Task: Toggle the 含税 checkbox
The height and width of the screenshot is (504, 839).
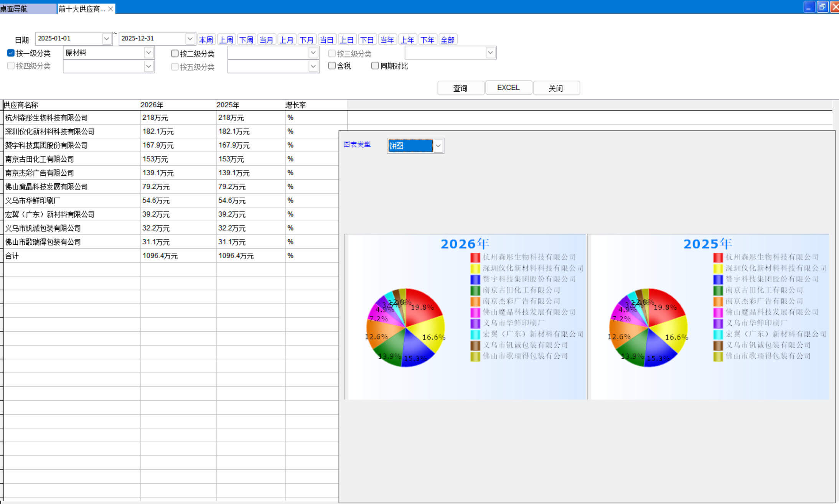Action: pos(332,66)
